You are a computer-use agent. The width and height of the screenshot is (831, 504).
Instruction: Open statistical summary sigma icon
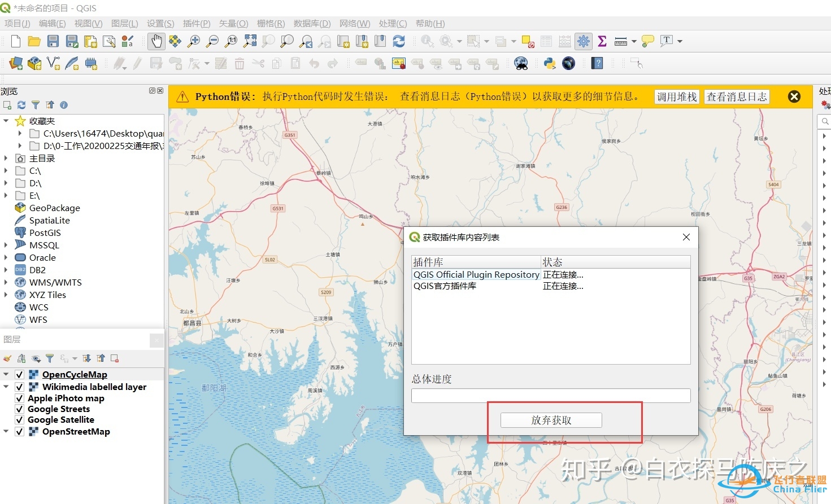[602, 41]
